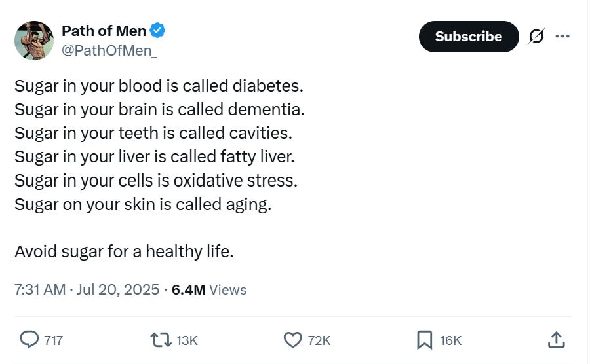Click the 13K reposts count

[187, 340]
